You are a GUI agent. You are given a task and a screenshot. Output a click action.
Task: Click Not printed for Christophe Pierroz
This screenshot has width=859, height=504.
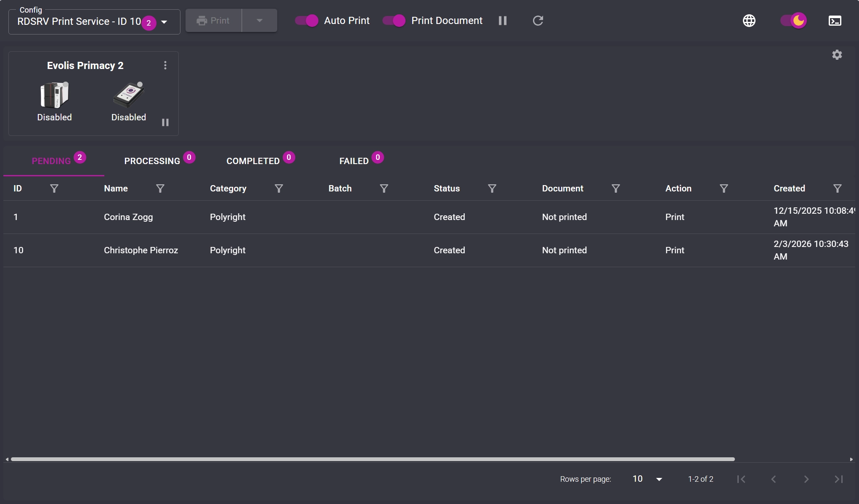tap(564, 250)
